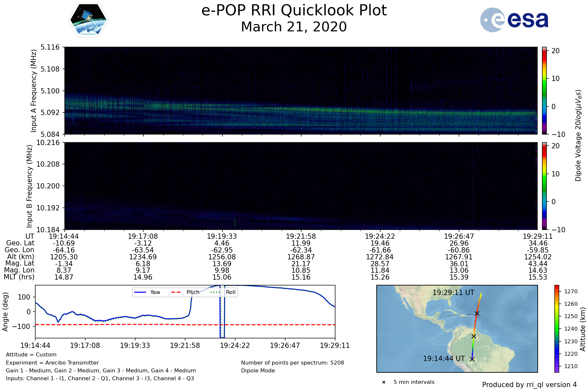The width and height of the screenshot is (588, 392).
Task: Click the x marker beside 19:14:44 UT on map
Action: (x=472, y=359)
